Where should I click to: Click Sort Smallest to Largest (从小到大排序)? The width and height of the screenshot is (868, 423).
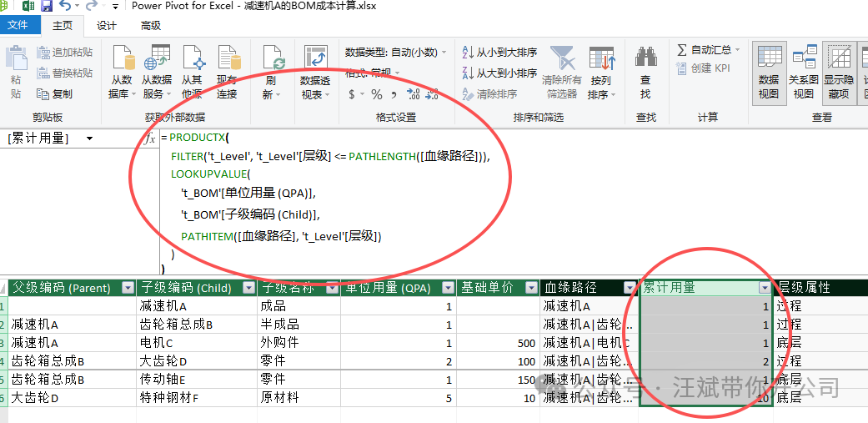(x=499, y=52)
